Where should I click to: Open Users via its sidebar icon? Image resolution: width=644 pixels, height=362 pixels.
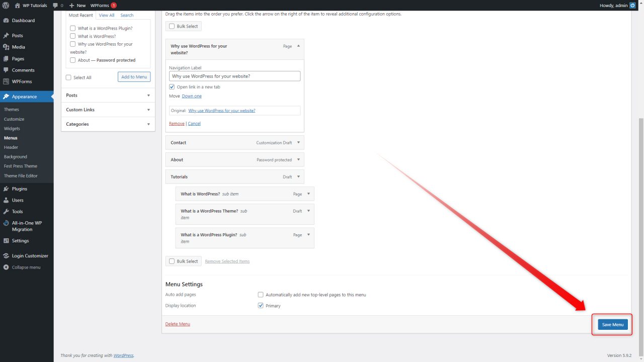click(x=7, y=200)
